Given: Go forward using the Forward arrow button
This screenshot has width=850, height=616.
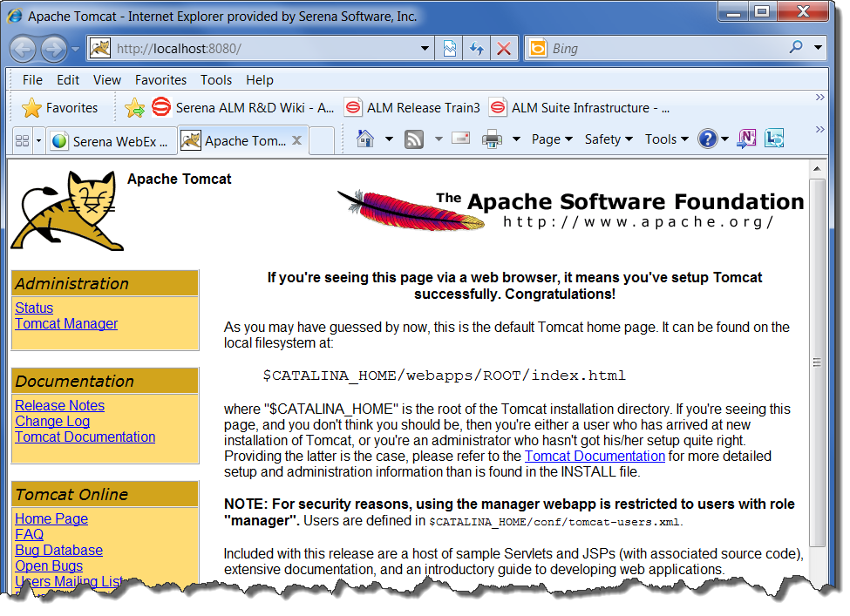Looking at the screenshot, I should (x=54, y=50).
